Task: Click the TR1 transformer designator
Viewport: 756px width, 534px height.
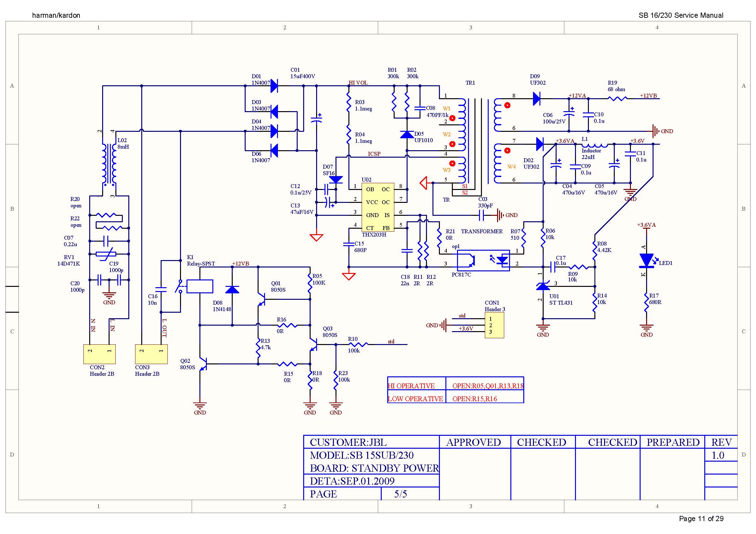Action: point(470,83)
